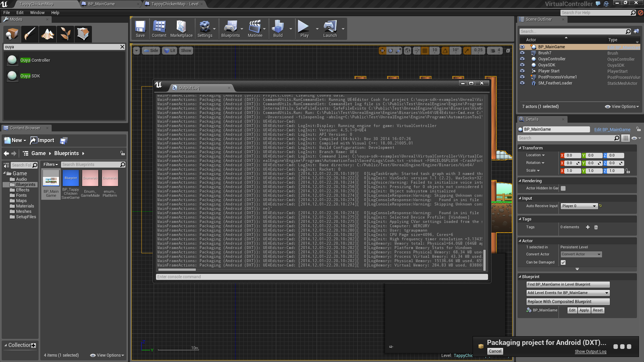This screenshot has width=644, height=362.
Task: Select the Foliage mode icon
Action: 65,34
